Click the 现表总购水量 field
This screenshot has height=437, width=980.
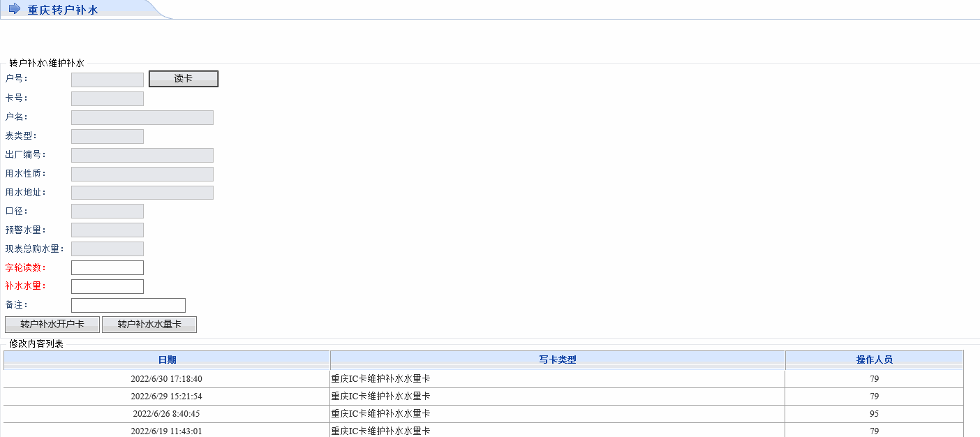[107, 249]
